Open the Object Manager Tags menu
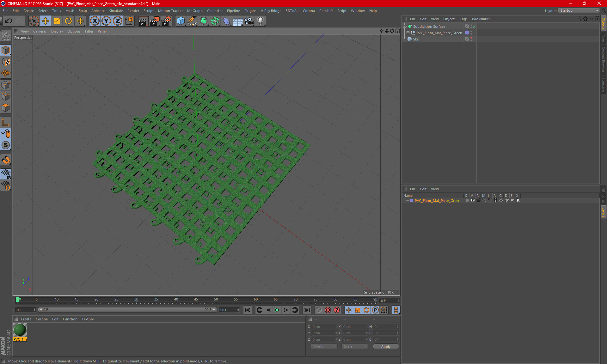The width and height of the screenshot is (607, 364). click(463, 19)
